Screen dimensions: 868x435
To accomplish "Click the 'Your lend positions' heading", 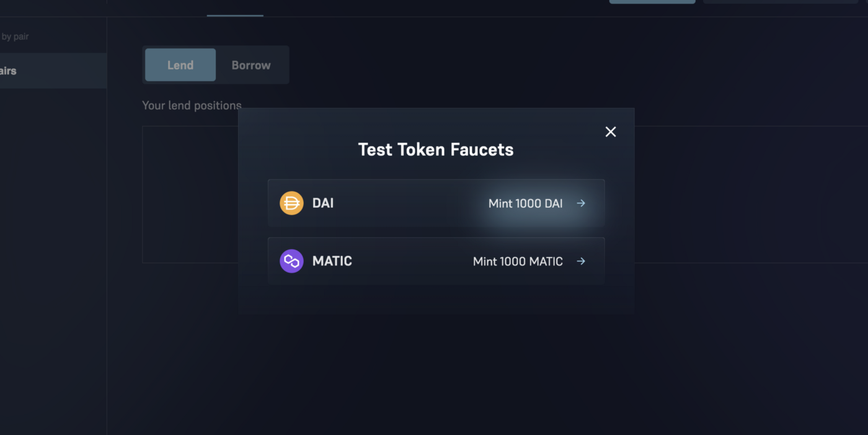I will tap(192, 105).
